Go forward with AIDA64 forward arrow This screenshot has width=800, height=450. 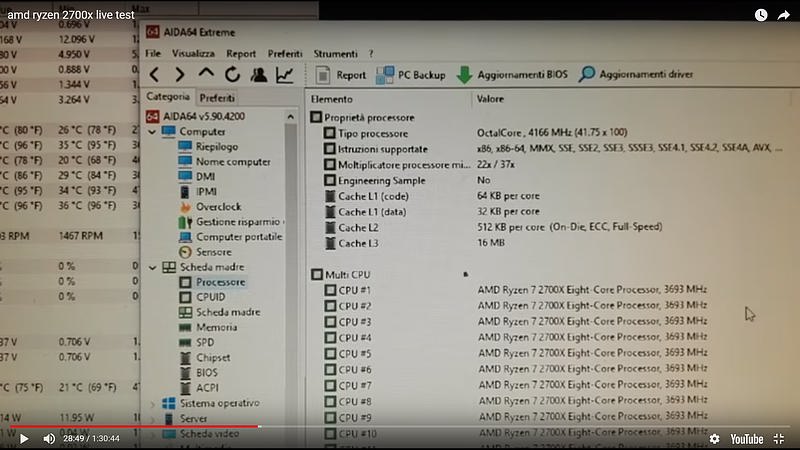tap(180, 74)
